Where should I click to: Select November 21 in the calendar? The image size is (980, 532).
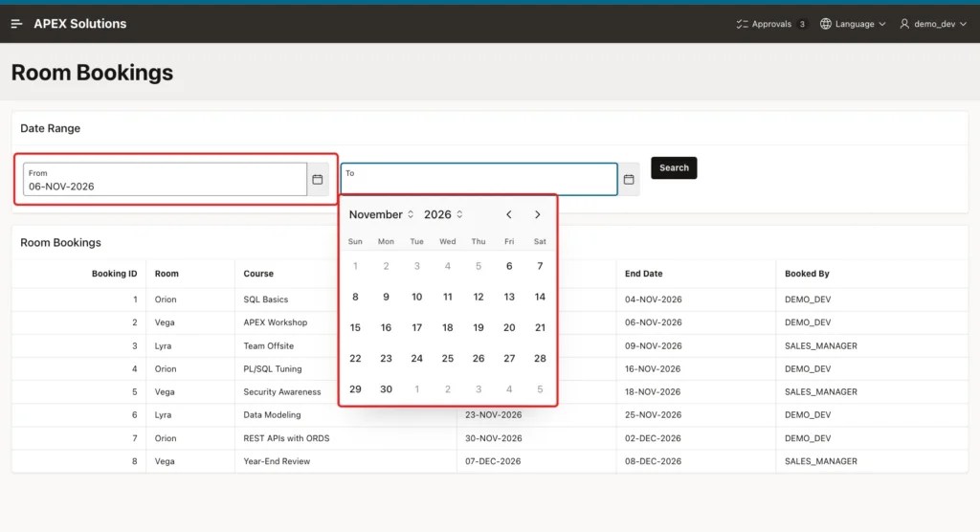[x=540, y=327]
